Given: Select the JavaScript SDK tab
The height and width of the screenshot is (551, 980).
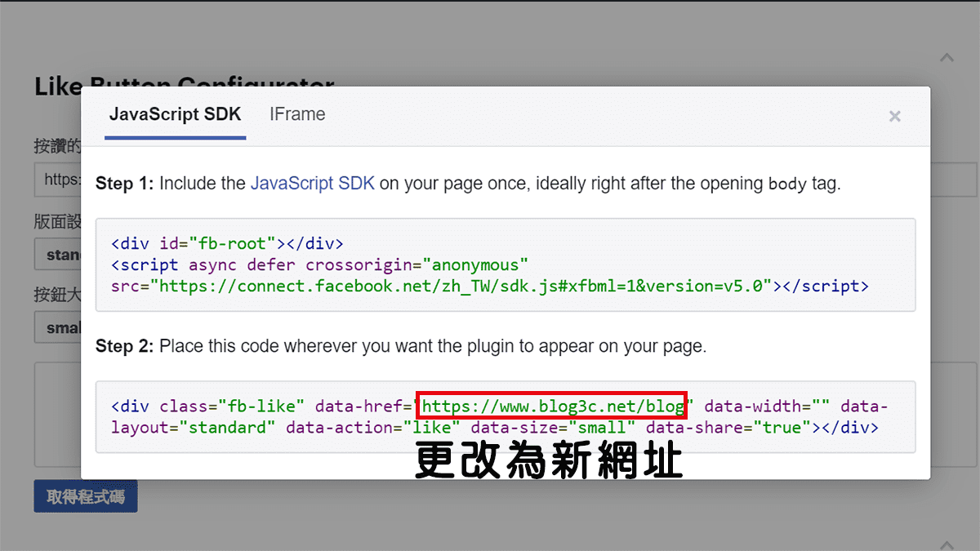Looking at the screenshot, I should 174,114.
